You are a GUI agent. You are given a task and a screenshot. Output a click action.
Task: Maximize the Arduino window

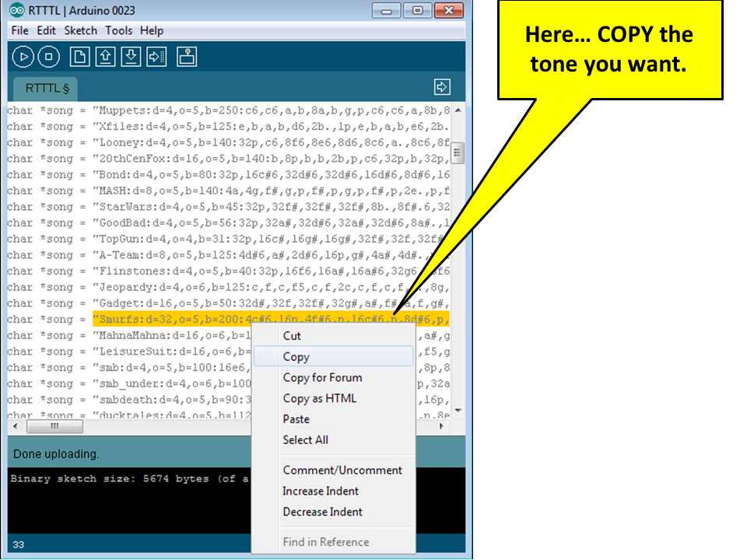417,10
